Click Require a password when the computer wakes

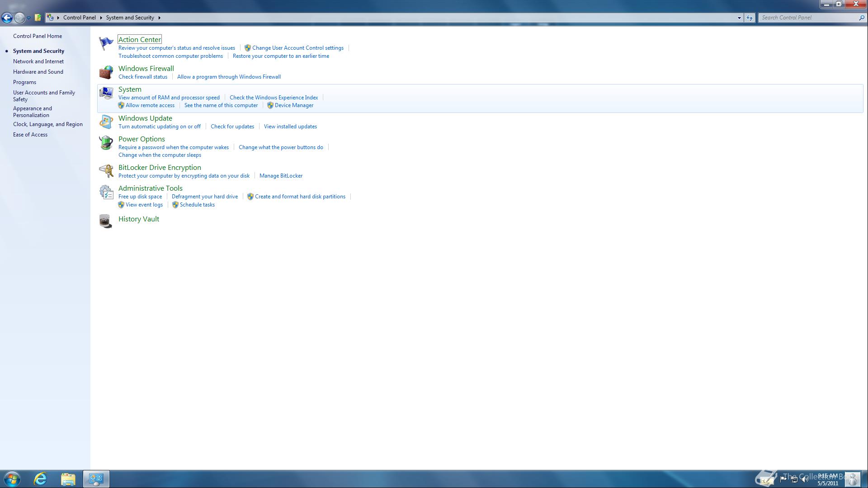tap(174, 147)
